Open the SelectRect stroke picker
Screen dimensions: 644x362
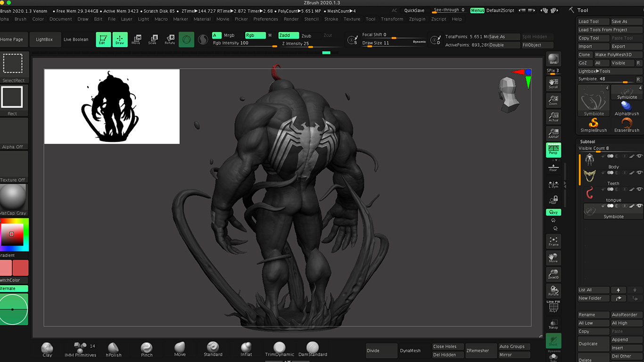pos(13,67)
